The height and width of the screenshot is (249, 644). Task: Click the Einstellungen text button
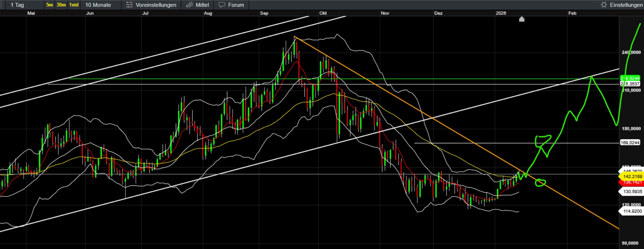click(x=626, y=5)
